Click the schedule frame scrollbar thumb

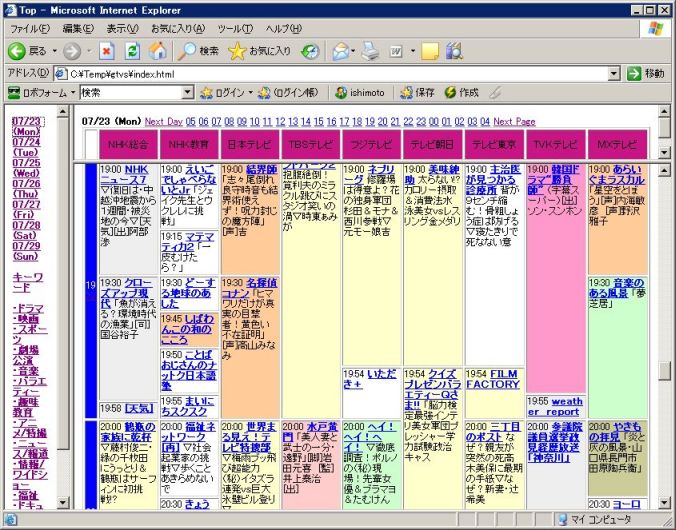point(665,371)
